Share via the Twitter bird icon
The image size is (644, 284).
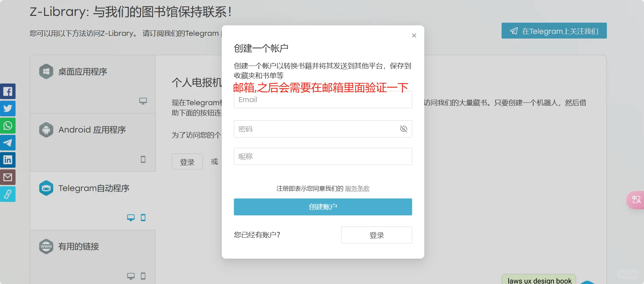(x=8, y=109)
